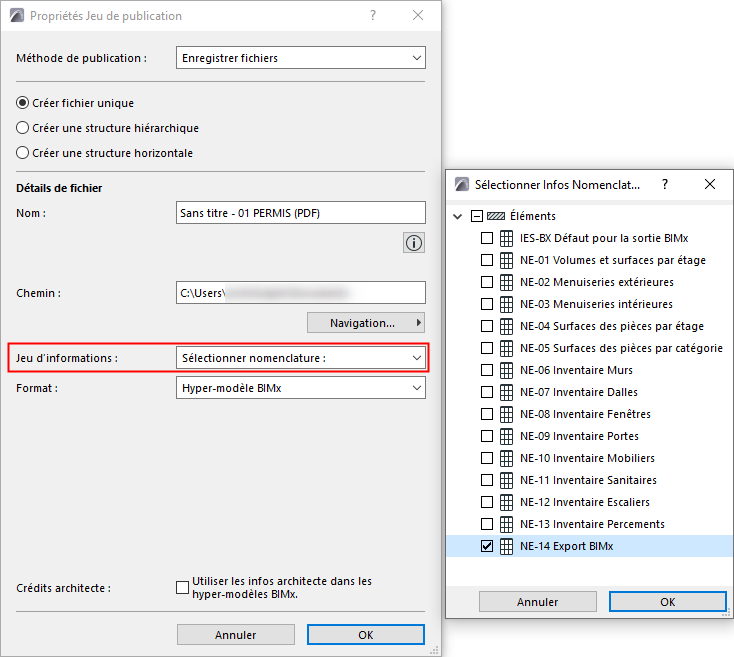This screenshot has width=734, height=657.
Task: Click the help question mark in Sélectionner Infos Nomenclature dialog
Action: (x=665, y=184)
